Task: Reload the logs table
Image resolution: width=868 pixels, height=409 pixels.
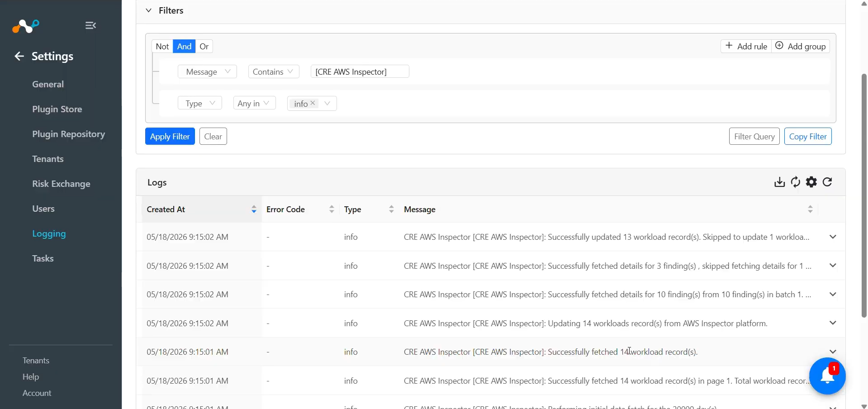Action: [x=827, y=182]
